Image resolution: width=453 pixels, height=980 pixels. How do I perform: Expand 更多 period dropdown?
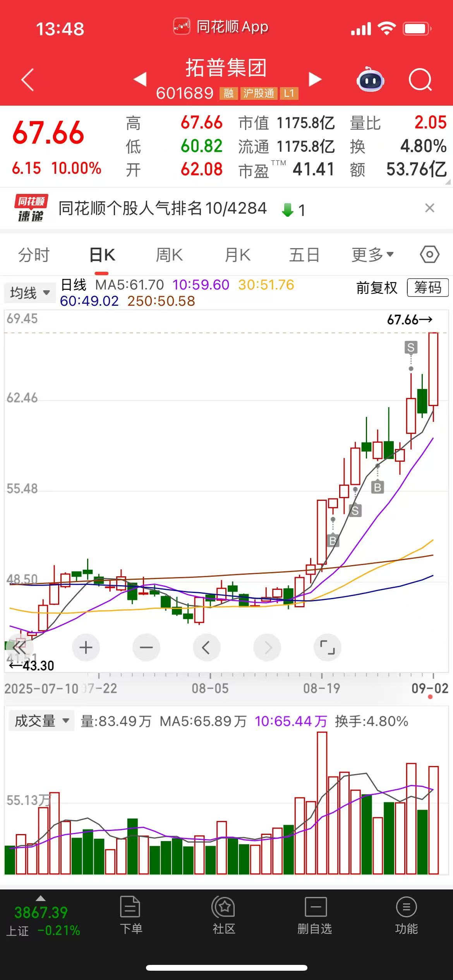[x=372, y=255]
